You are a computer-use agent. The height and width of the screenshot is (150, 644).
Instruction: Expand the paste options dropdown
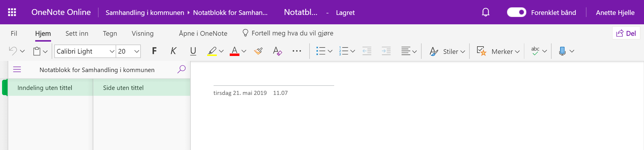point(45,52)
